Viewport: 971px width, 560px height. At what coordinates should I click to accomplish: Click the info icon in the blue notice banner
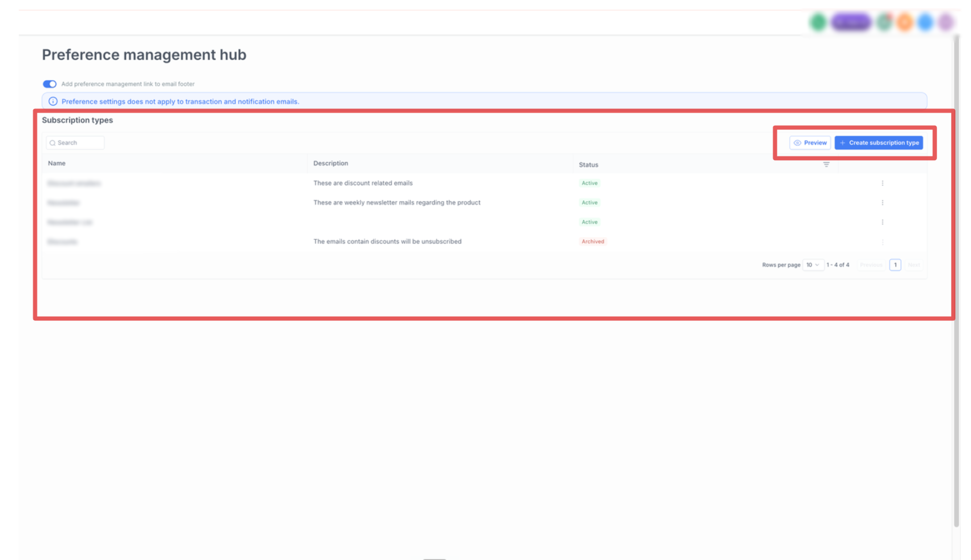(53, 101)
